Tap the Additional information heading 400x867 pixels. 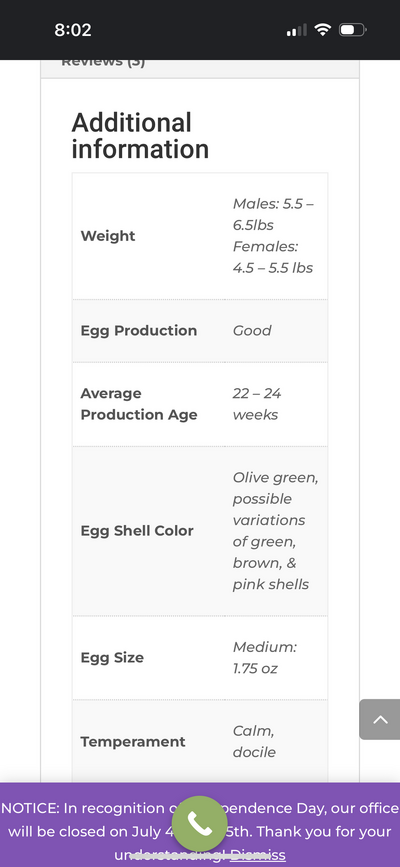140,135
